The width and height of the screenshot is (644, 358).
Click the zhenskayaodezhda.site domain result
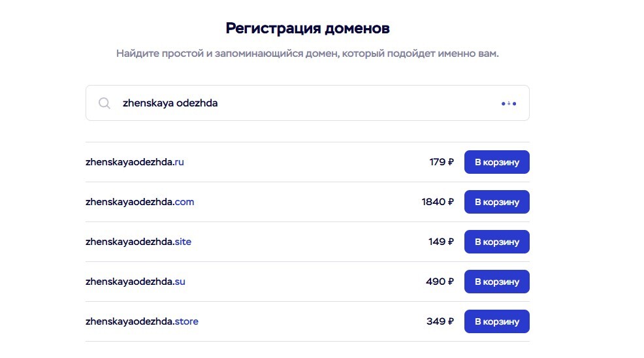[138, 242]
